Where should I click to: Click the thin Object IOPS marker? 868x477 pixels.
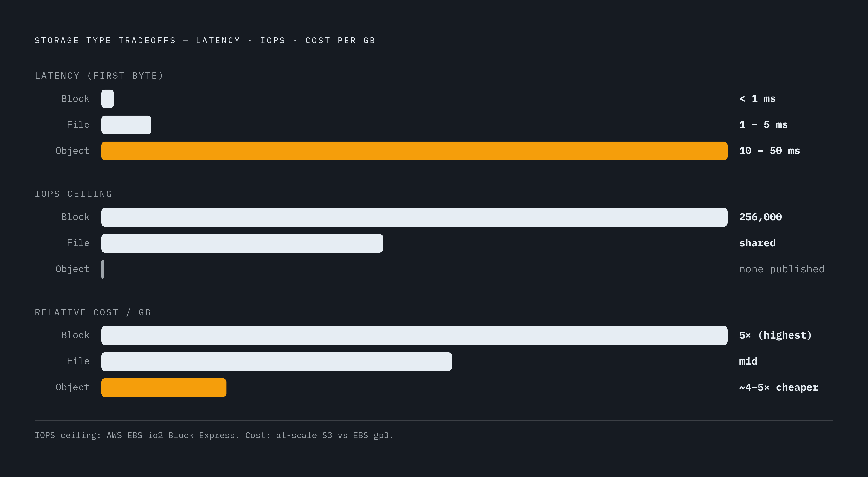click(x=103, y=269)
